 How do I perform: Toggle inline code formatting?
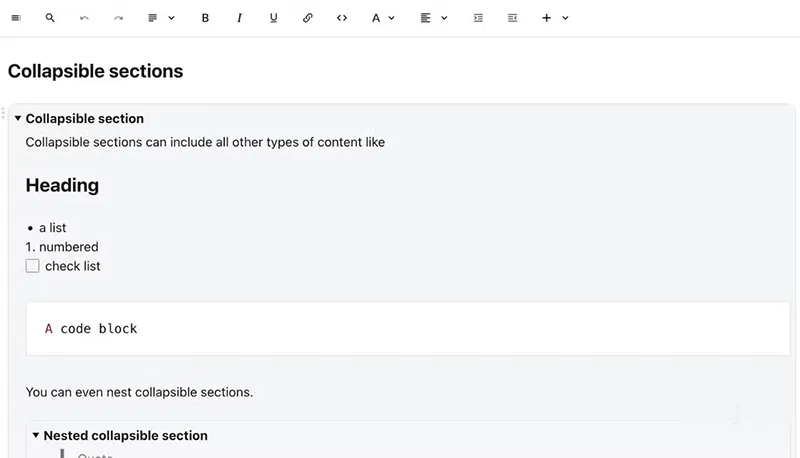[341, 18]
